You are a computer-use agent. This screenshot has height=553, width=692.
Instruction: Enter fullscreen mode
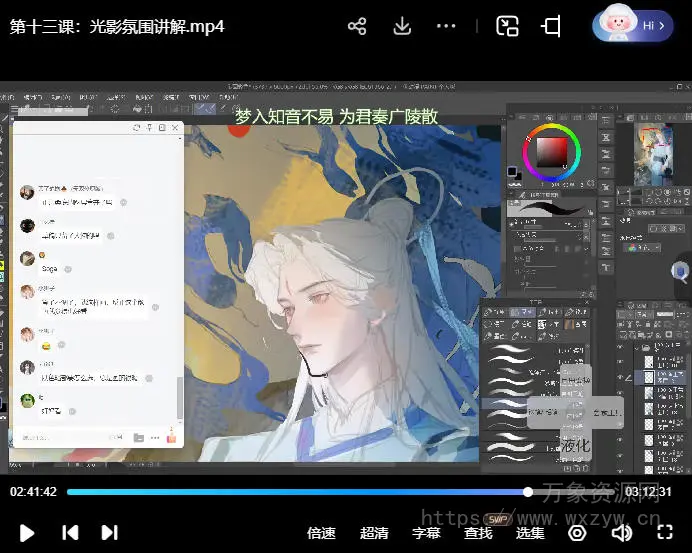(663, 533)
